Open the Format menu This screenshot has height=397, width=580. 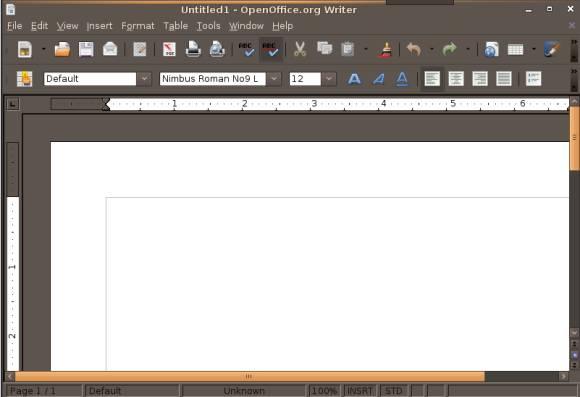coord(138,26)
